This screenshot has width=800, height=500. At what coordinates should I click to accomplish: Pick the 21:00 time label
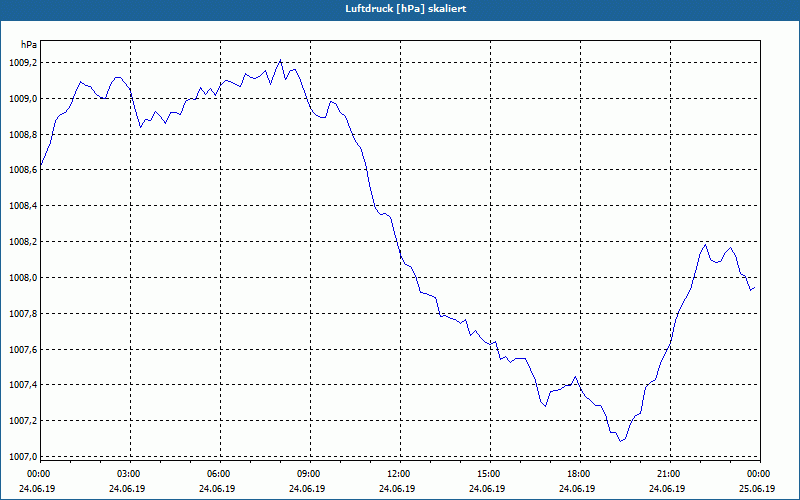tap(669, 474)
